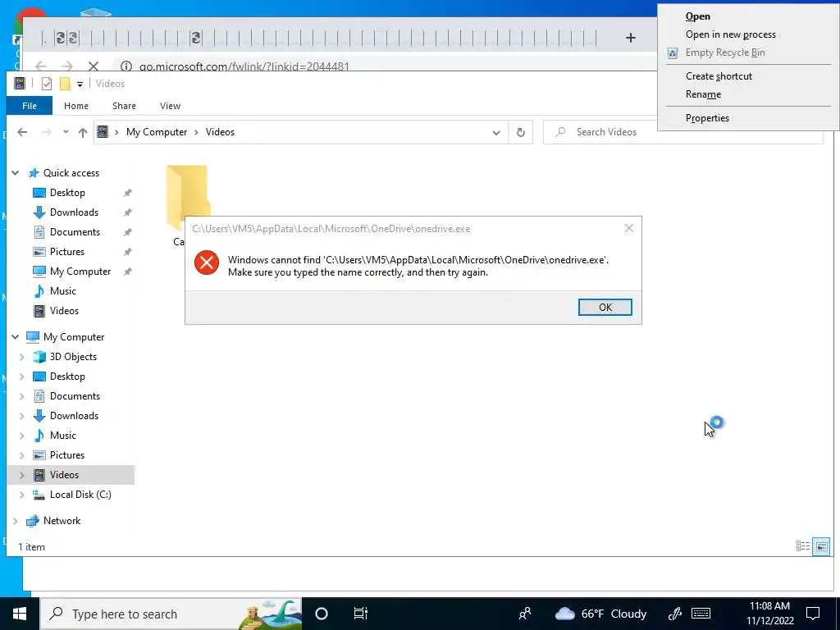Select Quick access in navigation pane

tap(71, 173)
